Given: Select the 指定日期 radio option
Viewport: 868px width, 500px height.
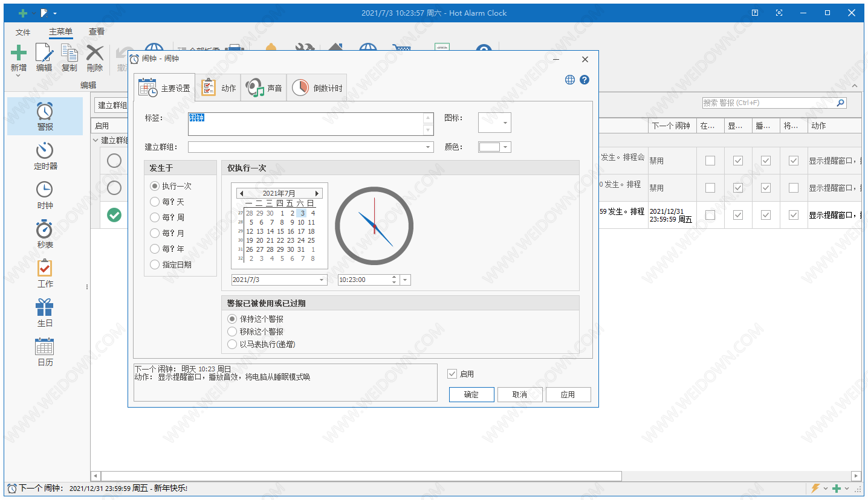Looking at the screenshot, I should pos(171,264).
